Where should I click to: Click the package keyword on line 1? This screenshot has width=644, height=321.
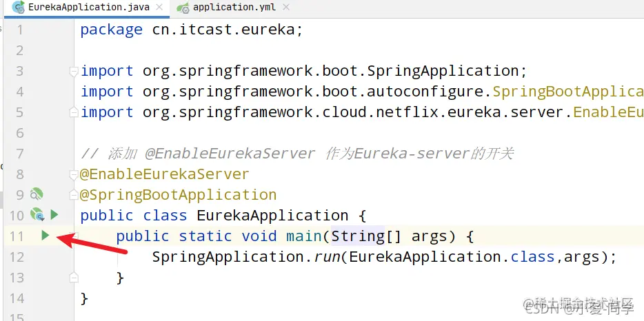tap(111, 30)
